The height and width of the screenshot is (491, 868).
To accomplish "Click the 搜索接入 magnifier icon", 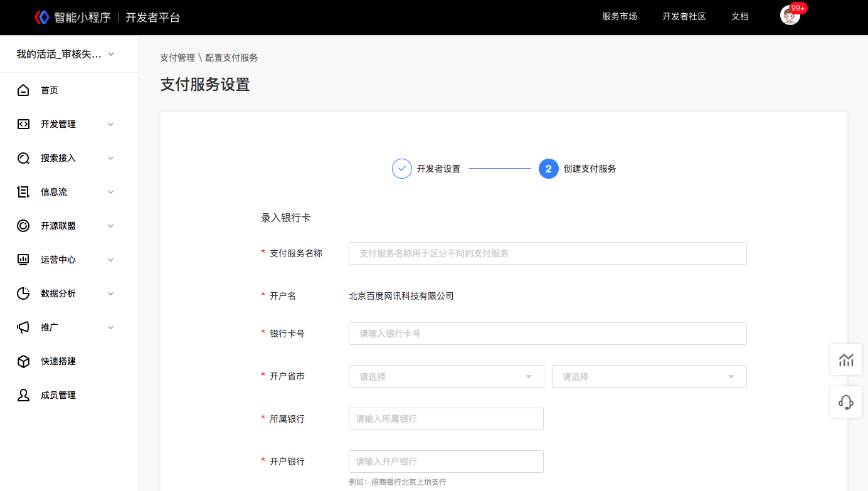I will click(23, 158).
